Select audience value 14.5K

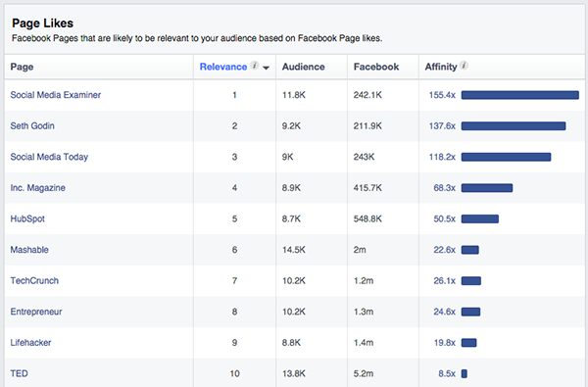pyautogui.click(x=294, y=250)
